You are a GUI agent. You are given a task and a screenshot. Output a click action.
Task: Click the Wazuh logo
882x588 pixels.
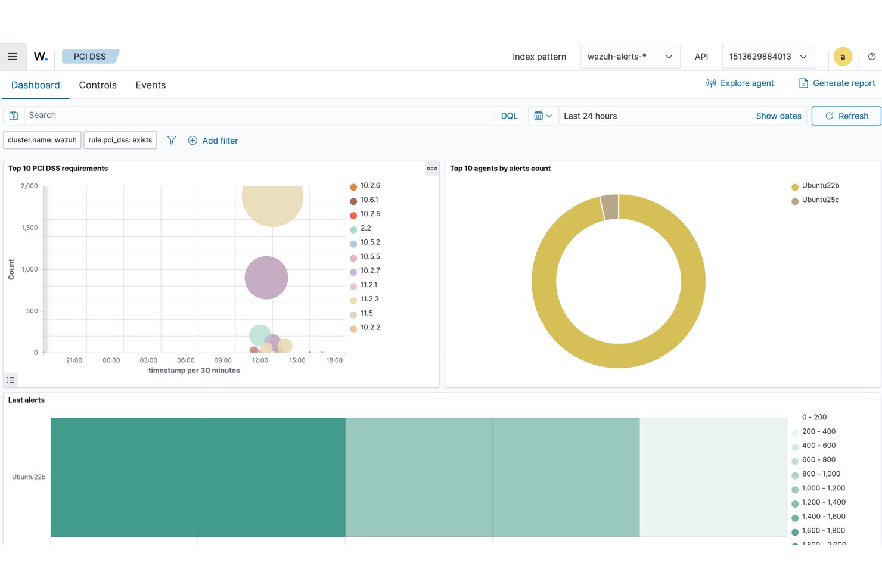click(41, 57)
